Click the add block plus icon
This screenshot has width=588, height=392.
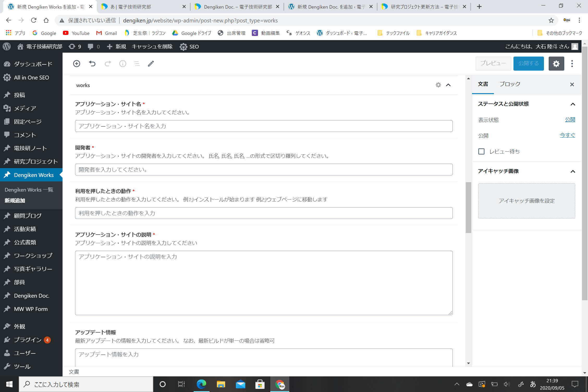coord(77,64)
